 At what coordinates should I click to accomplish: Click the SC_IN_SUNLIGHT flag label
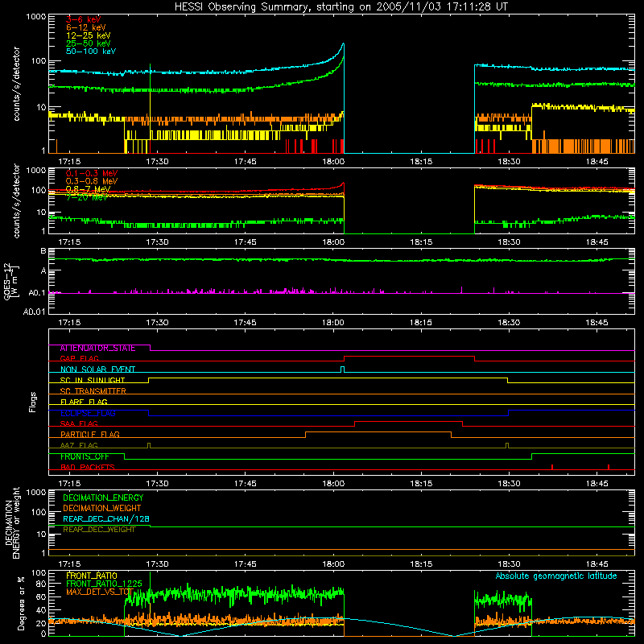pyautogui.click(x=93, y=380)
